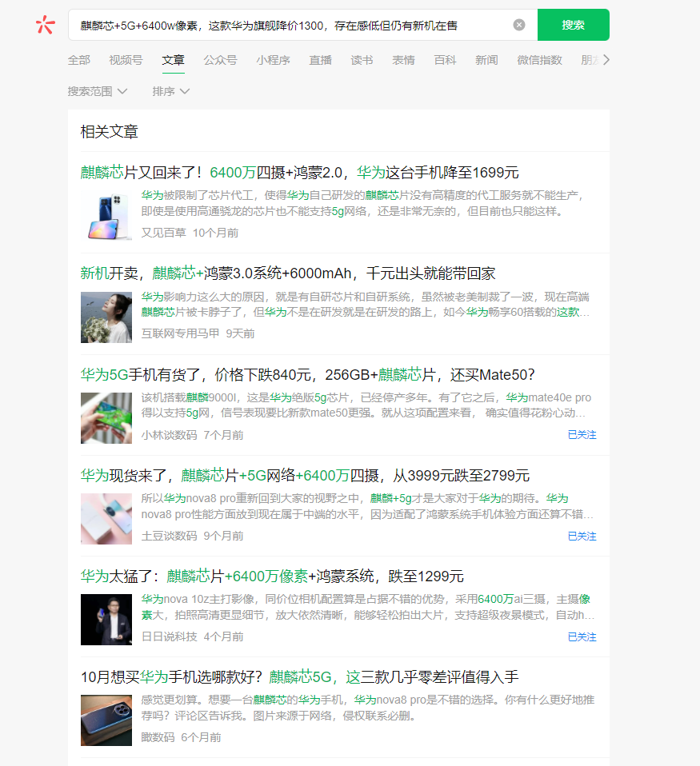Click the phone camera closeup thumbnail
Screen dimensions: 700x766
coord(106,720)
